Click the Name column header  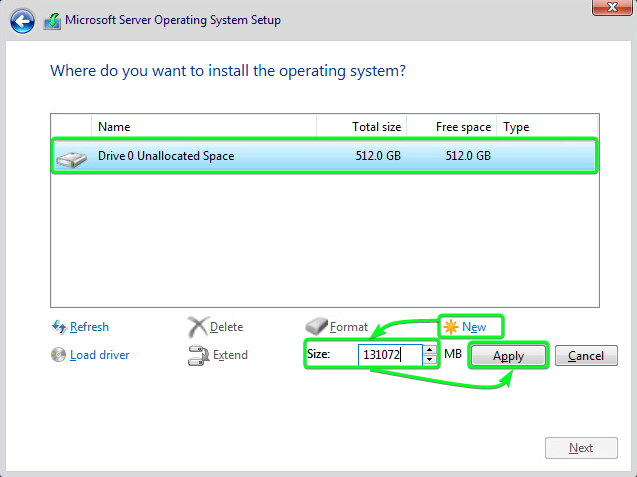204,127
